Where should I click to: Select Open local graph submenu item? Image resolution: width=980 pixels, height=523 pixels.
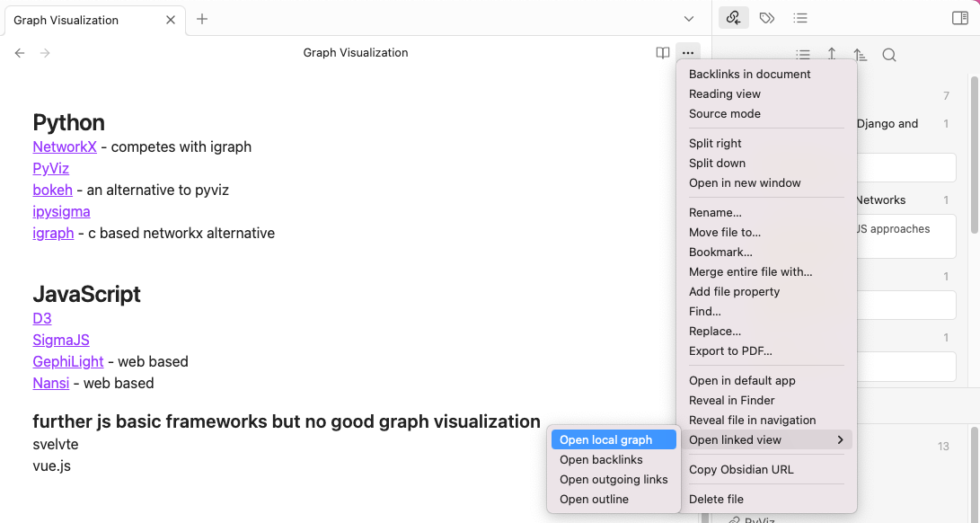pos(614,439)
